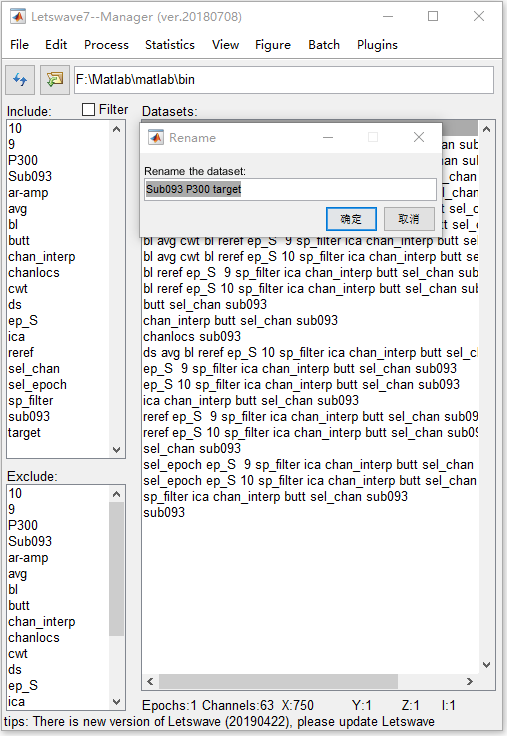Select 'target' in Include list
This screenshot has height=736, width=507.
click(x=24, y=432)
